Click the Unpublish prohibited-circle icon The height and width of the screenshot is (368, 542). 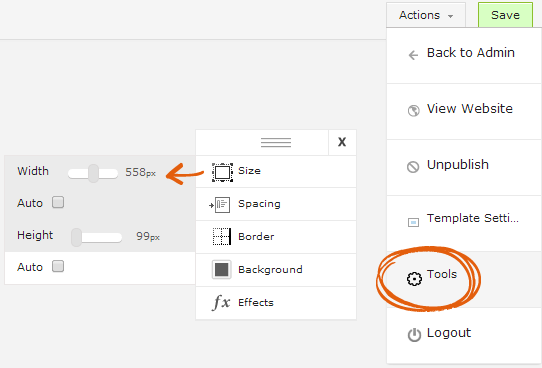point(413,167)
